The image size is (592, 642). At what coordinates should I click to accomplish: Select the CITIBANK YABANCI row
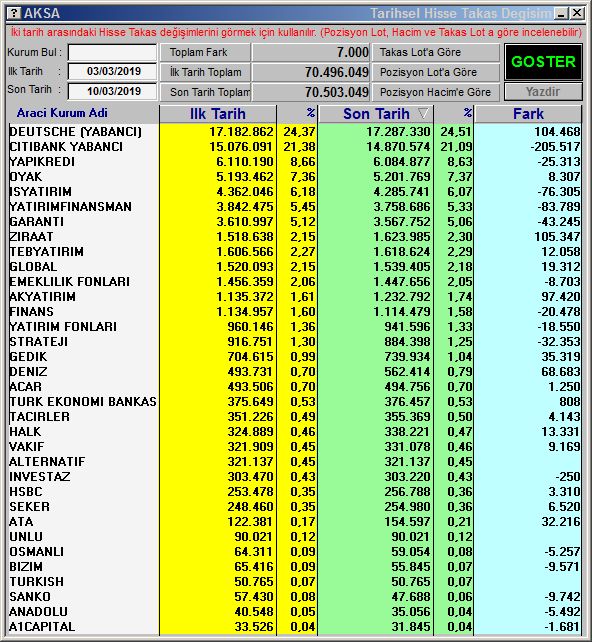tap(295, 147)
